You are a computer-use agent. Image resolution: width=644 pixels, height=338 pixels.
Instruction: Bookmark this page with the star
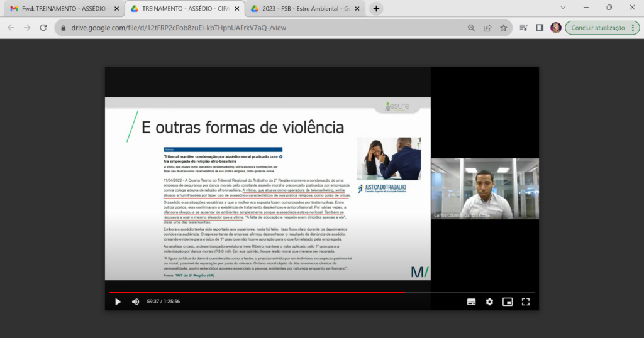click(504, 28)
